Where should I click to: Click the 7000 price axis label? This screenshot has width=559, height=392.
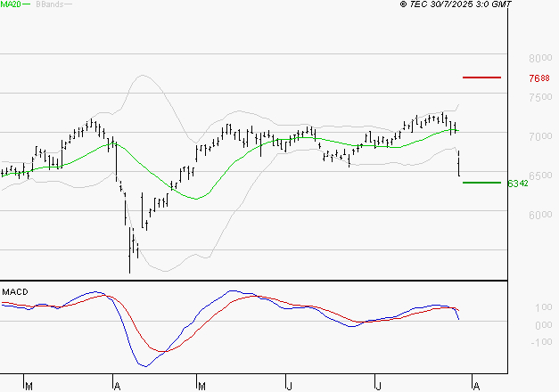541,136
